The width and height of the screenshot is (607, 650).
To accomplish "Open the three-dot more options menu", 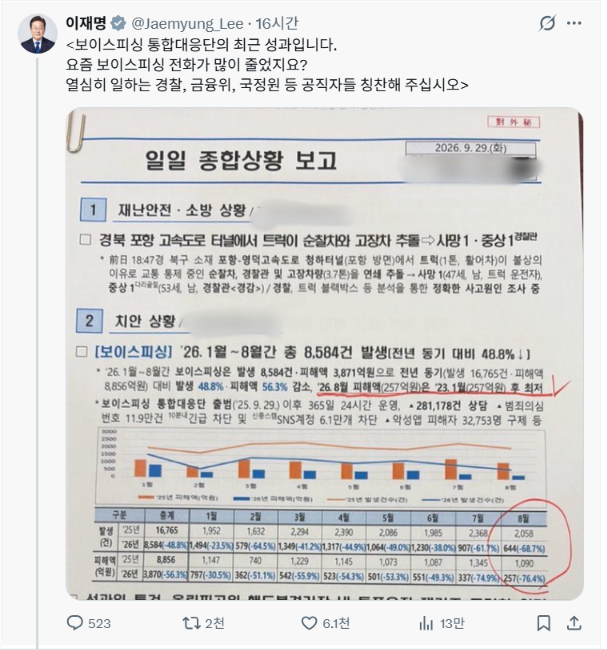I will 574,23.
